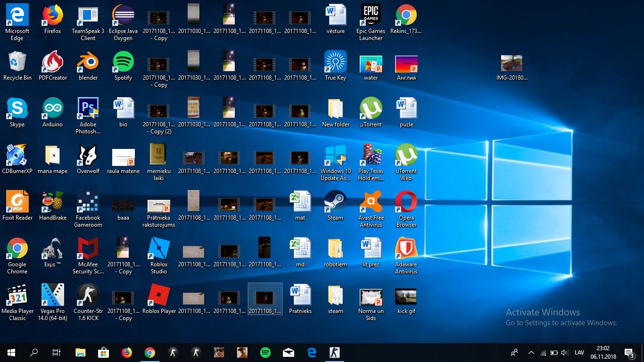Open Task View from the taskbar

click(x=57, y=352)
